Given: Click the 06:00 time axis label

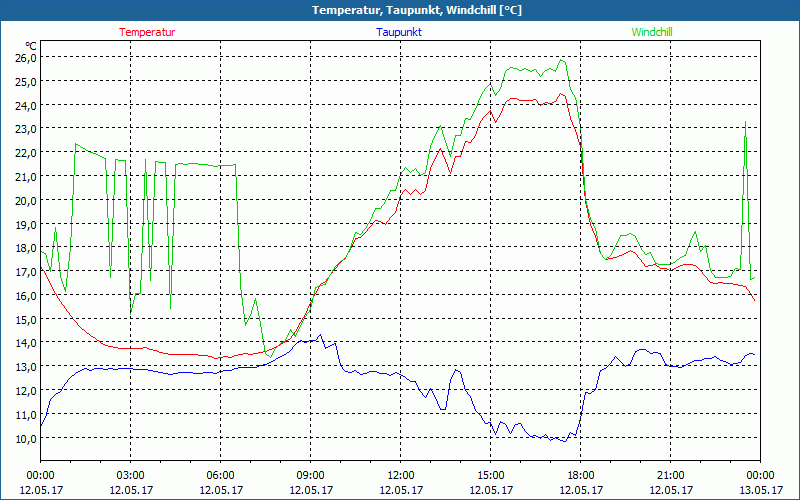Looking at the screenshot, I should (220, 476).
